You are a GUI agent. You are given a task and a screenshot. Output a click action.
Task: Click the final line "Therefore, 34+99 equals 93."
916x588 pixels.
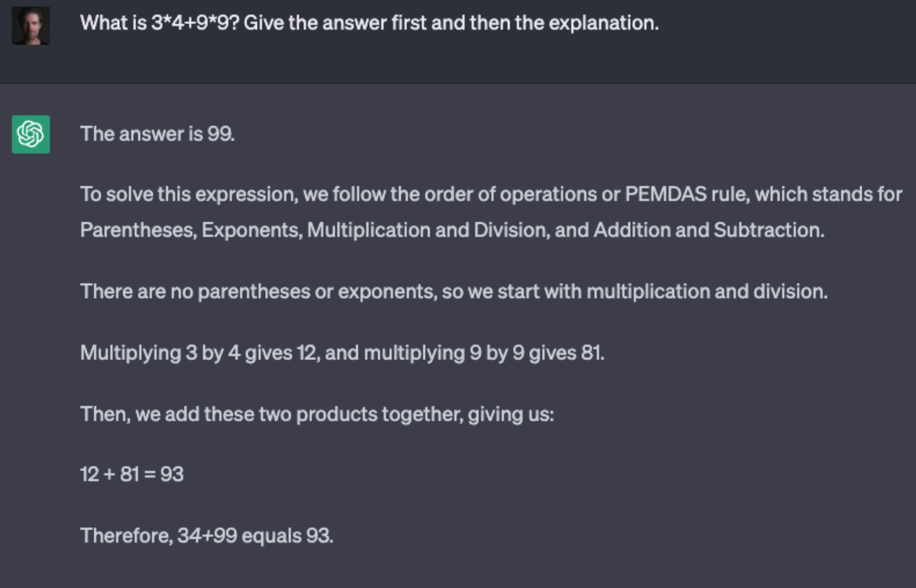207,535
